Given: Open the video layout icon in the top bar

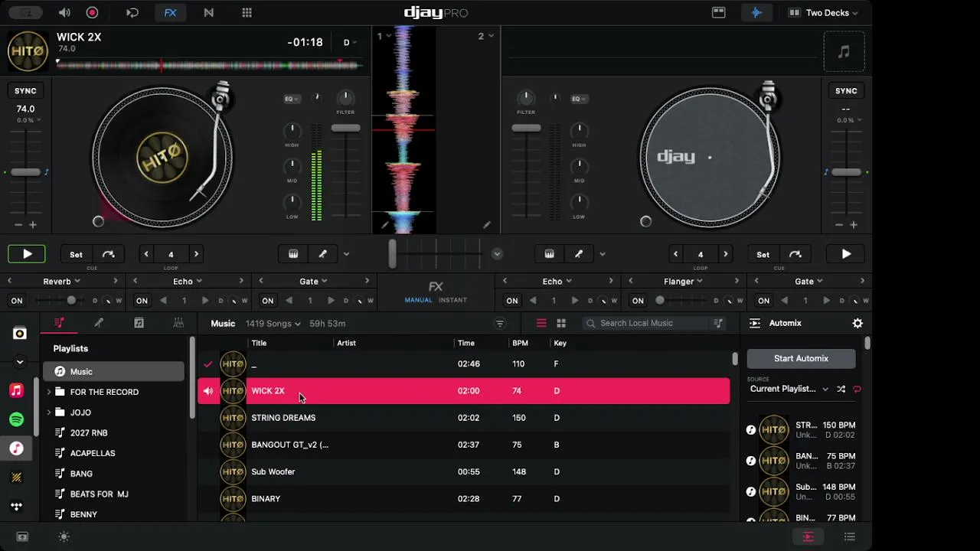Looking at the screenshot, I should pos(718,12).
